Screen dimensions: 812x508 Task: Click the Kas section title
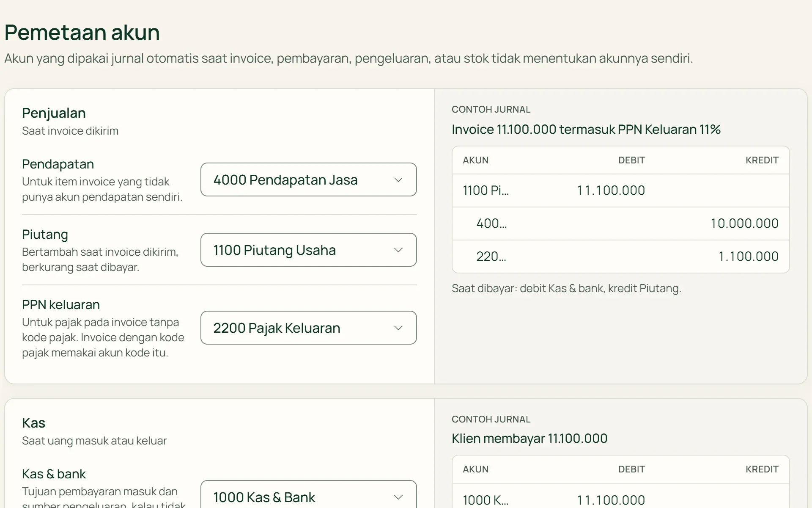pyautogui.click(x=33, y=423)
